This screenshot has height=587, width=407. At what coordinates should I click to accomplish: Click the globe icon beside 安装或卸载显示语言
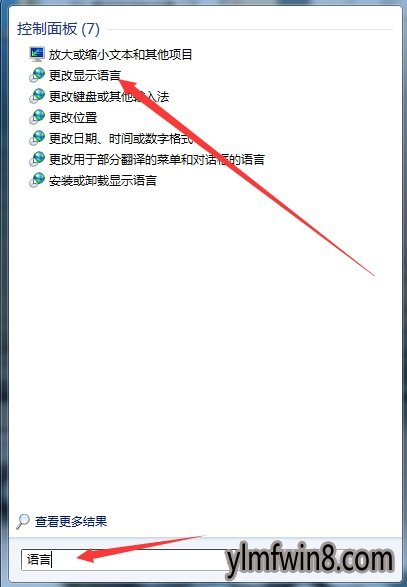tap(37, 180)
